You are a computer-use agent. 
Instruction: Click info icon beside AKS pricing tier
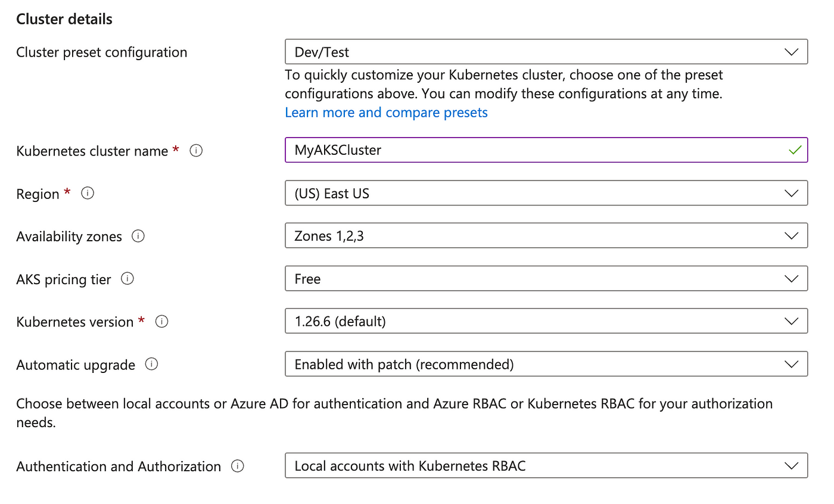tap(127, 278)
